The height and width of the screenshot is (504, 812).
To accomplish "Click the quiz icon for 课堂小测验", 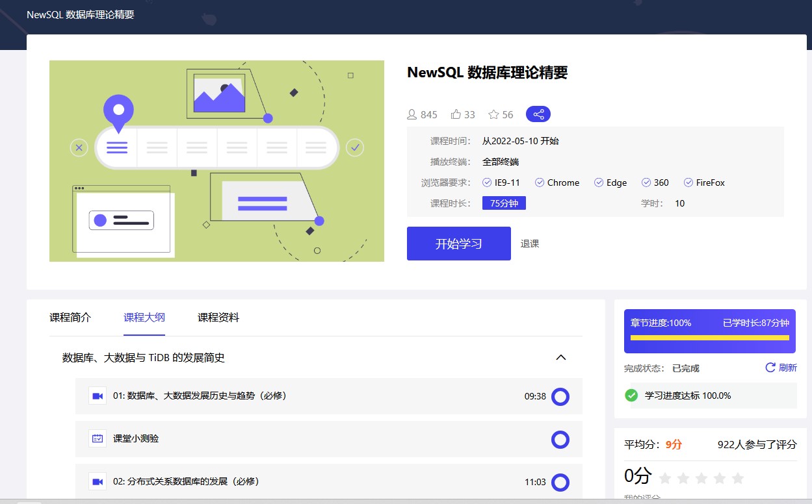I will click(98, 438).
